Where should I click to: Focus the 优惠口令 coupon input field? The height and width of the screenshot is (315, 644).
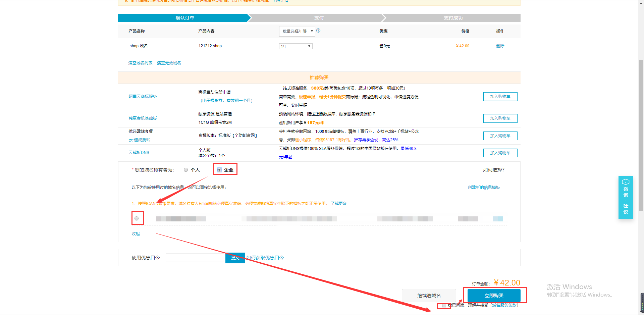[195, 258]
